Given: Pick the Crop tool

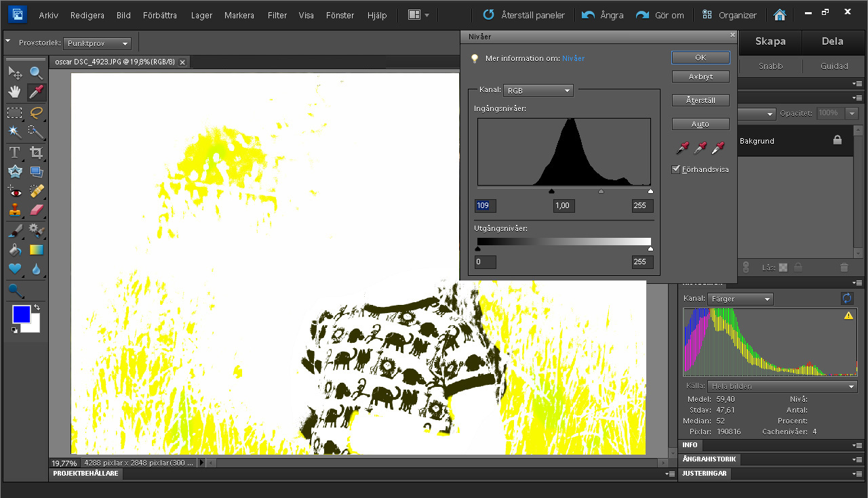Looking at the screenshot, I should 37,152.
